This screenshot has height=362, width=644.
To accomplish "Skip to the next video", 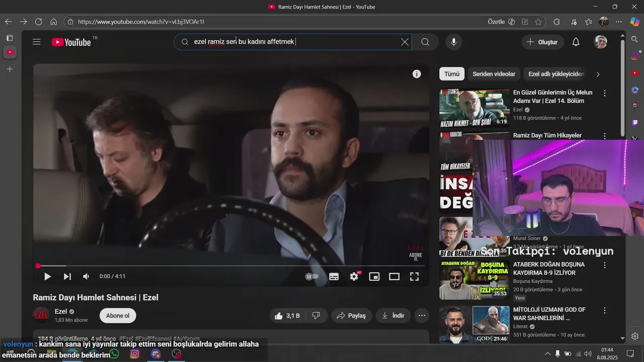I will coord(67,277).
